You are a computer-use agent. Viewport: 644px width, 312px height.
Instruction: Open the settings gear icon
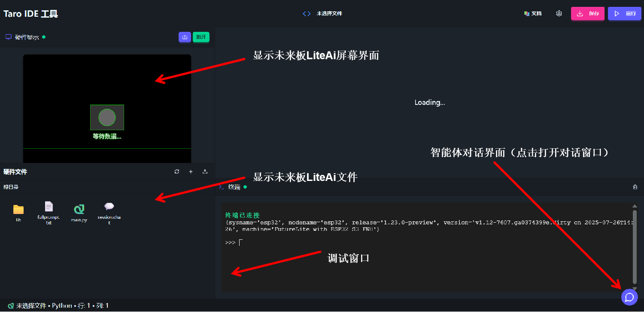[x=559, y=13]
